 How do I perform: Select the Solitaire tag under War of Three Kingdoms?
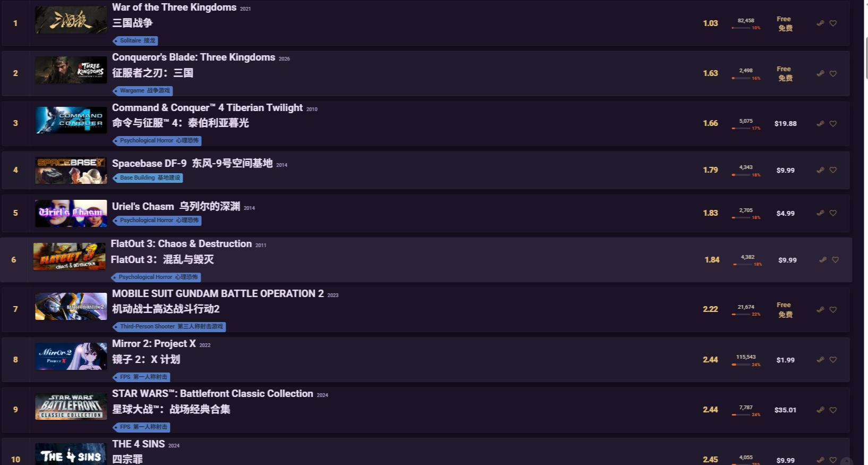point(135,40)
